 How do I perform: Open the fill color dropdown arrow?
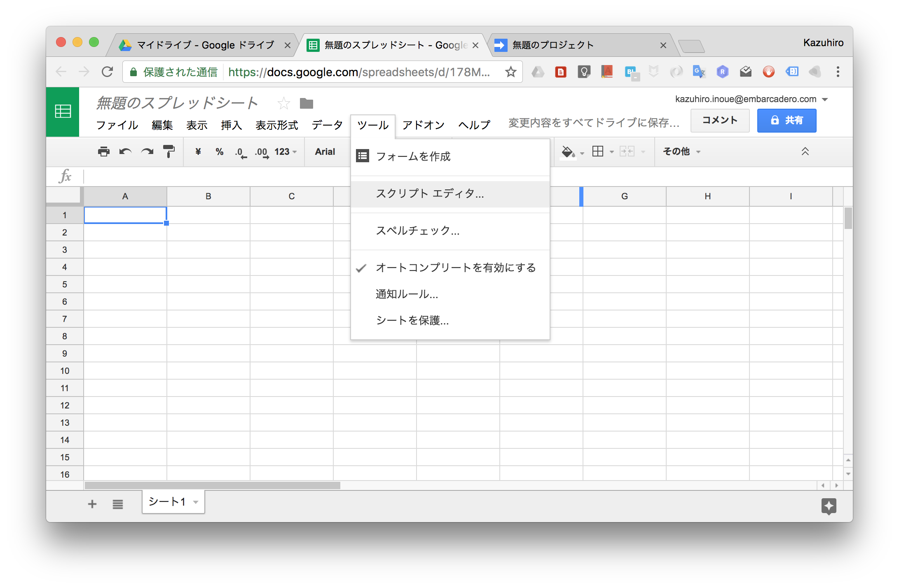(582, 153)
